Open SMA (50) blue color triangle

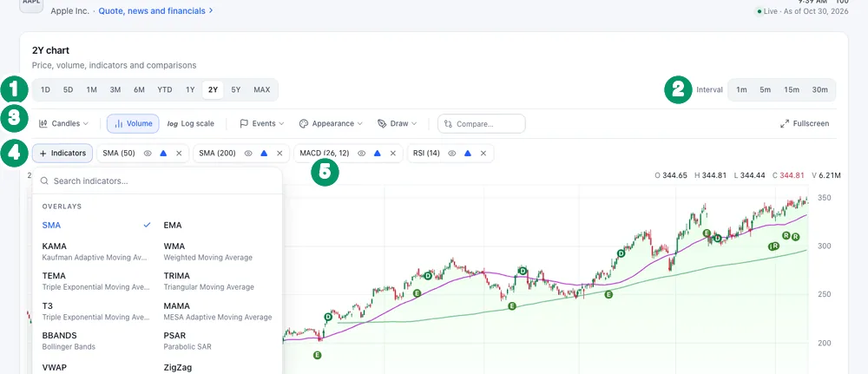click(x=163, y=154)
